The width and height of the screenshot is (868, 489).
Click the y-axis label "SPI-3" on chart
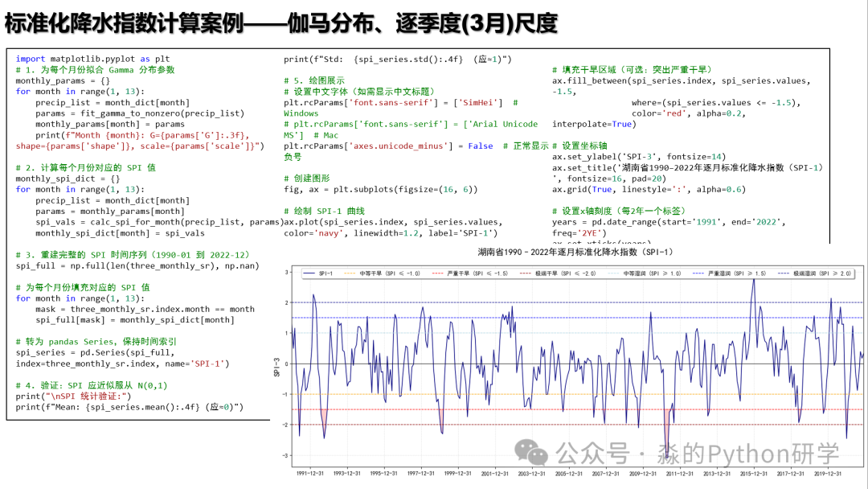276,368
